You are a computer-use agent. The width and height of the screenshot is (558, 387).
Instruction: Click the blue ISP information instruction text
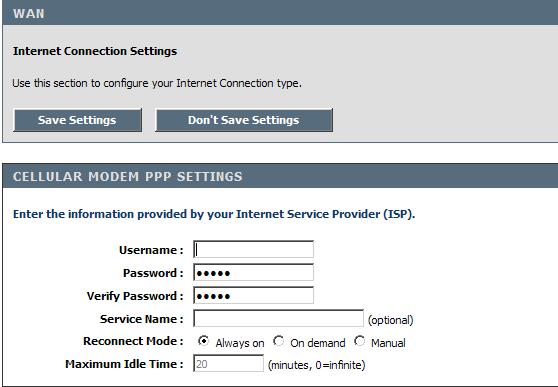click(x=214, y=214)
